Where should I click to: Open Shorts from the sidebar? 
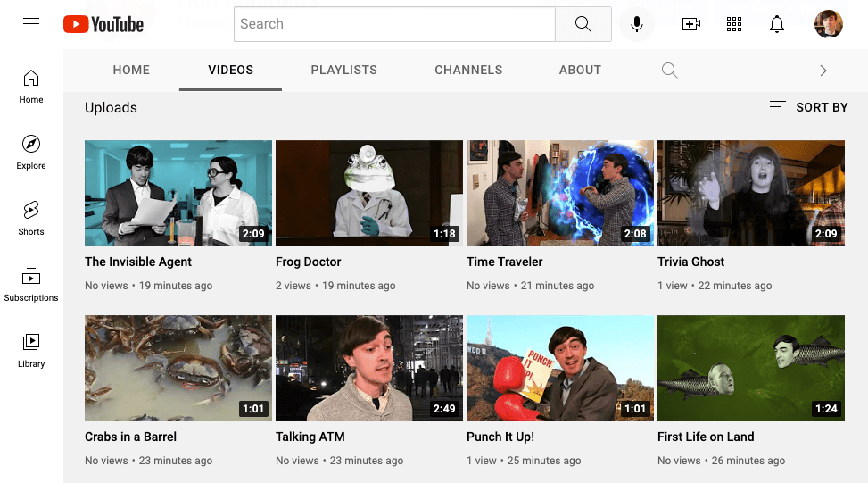[x=31, y=218]
